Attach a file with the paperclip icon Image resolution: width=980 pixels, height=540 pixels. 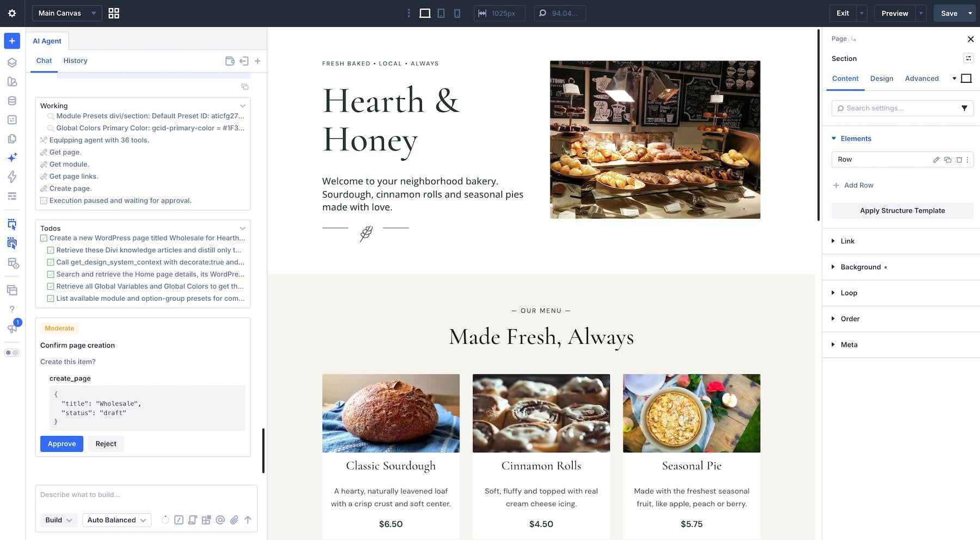(x=234, y=520)
